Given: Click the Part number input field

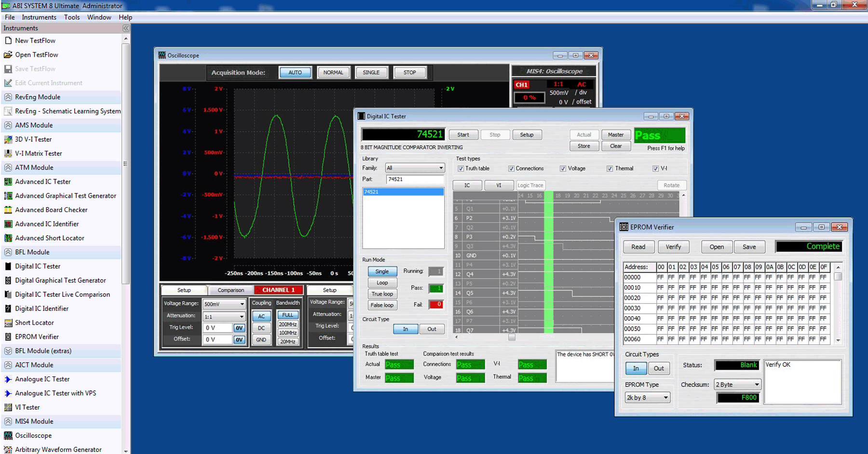Looking at the screenshot, I should 415,179.
